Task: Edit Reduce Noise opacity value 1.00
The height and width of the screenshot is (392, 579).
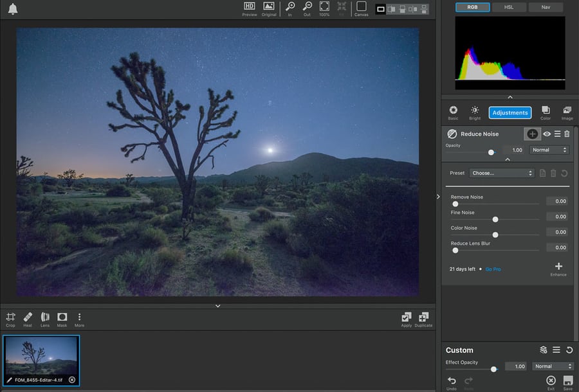Action: [x=516, y=150]
